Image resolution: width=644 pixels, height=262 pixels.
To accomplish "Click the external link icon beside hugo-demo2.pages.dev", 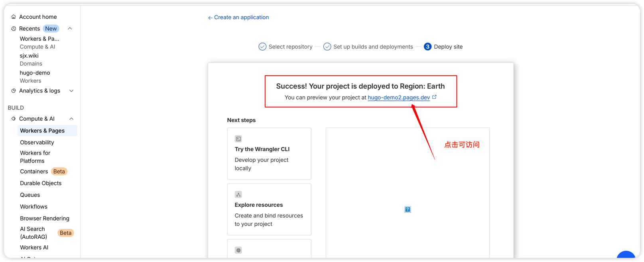I will [x=434, y=97].
